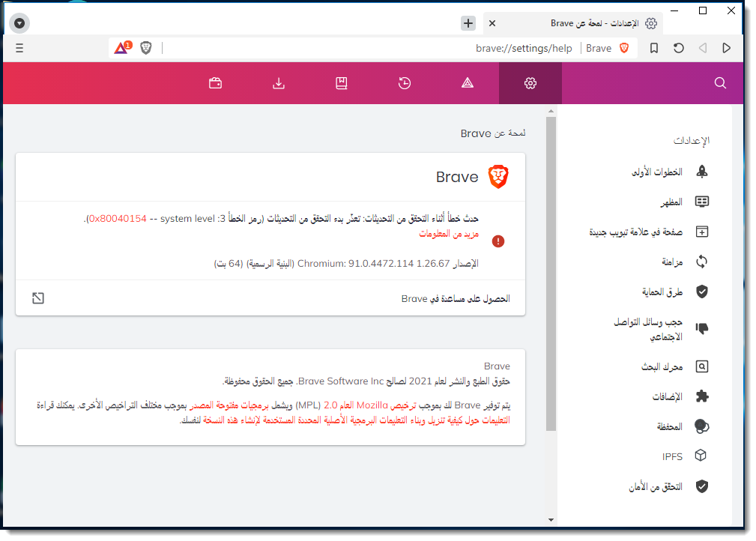Screen dimensions: 756x541
Task: Click the لمحة عن Brave page heading
Action: [x=493, y=133]
